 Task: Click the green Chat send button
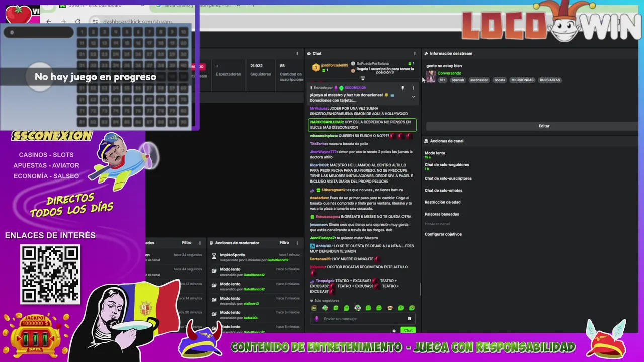tap(408, 330)
